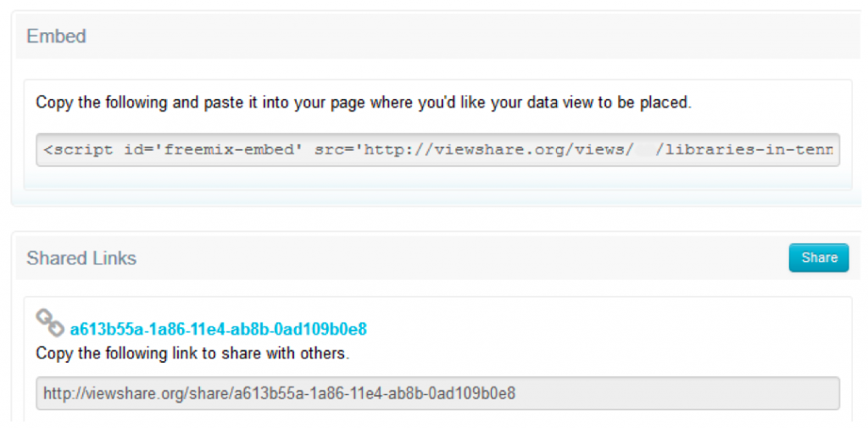868x428 pixels.
Task: Click the blank area right of Embed title
Action: 466,36
